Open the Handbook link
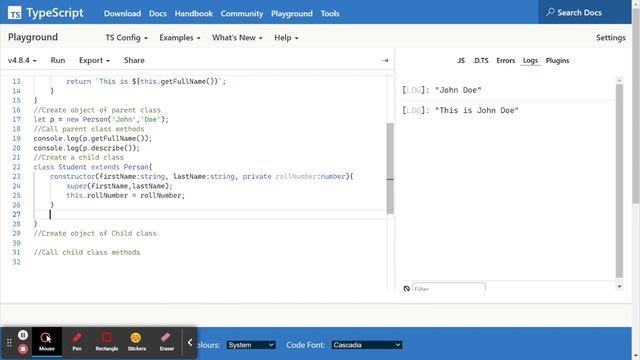640x360 pixels. coord(193,13)
